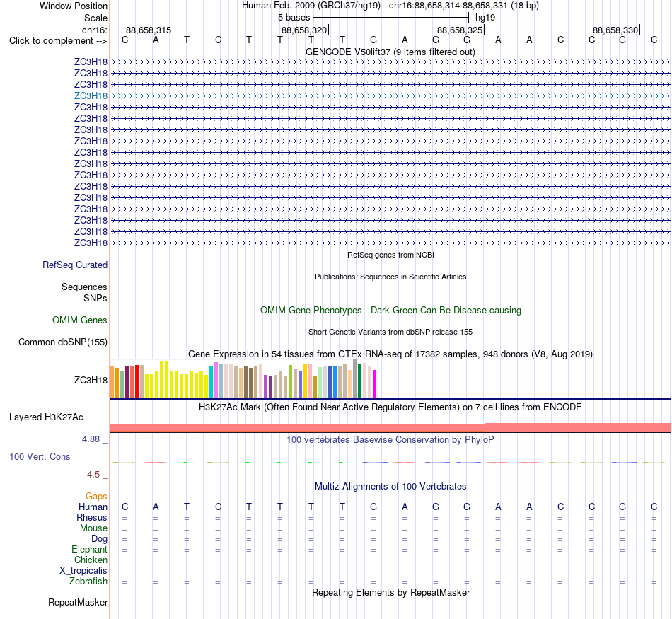Viewport: 672px width, 619px height.
Task: Click the Layered H3K27Ac track label
Action: (x=46, y=417)
